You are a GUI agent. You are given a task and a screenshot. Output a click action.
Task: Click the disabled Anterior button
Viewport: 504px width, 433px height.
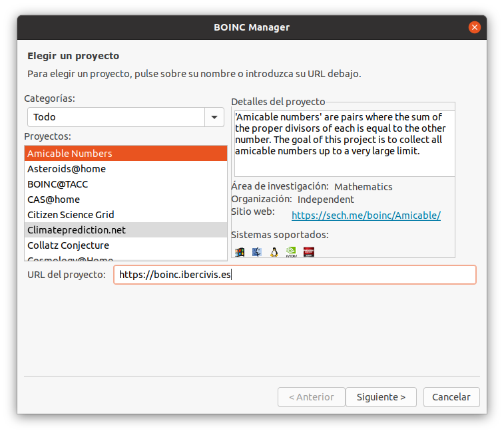pyautogui.click(x=311, y=397)
